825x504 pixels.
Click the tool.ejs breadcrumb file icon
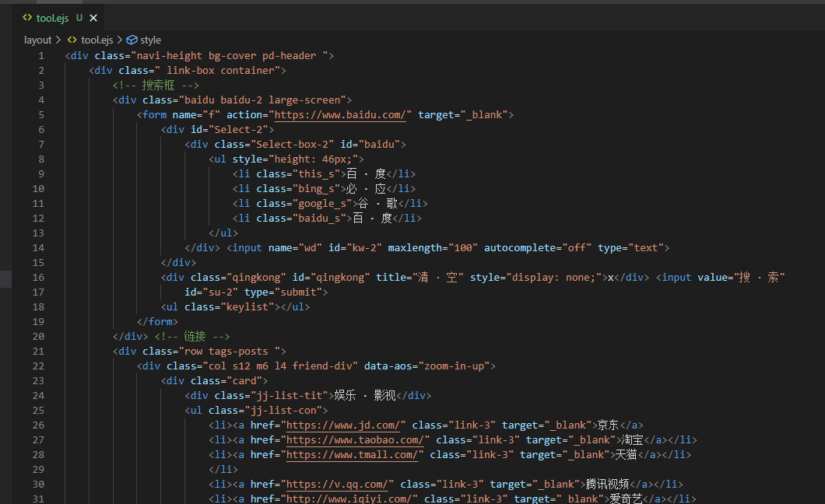point(72,40)
